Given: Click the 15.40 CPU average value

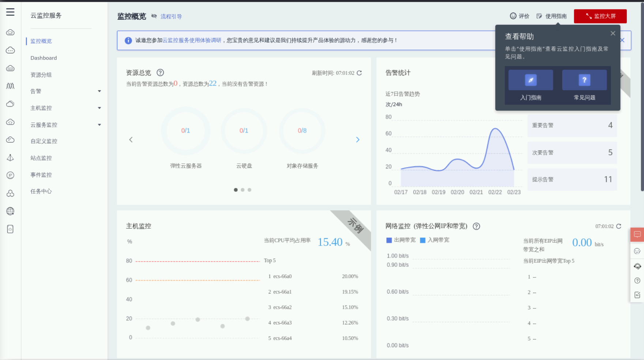Looking at the screenshot, I should pyautogui.click(x=330, y=242).
